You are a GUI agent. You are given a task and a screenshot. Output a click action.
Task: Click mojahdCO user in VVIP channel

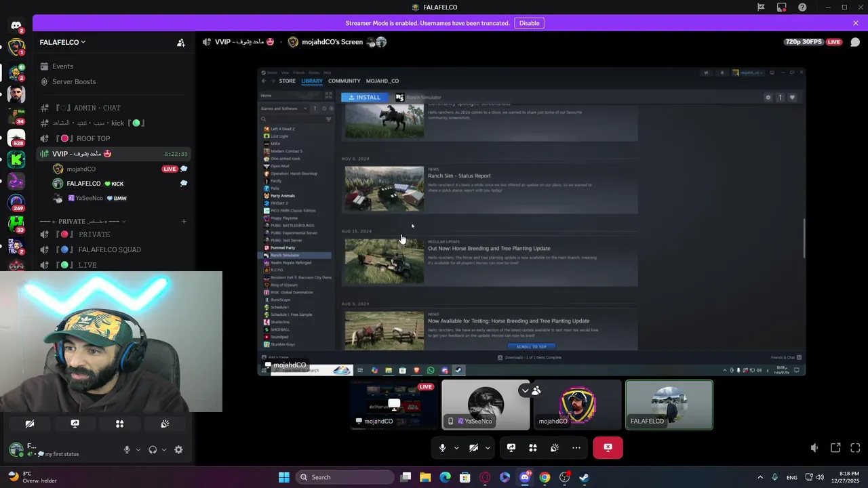point(113,169)
